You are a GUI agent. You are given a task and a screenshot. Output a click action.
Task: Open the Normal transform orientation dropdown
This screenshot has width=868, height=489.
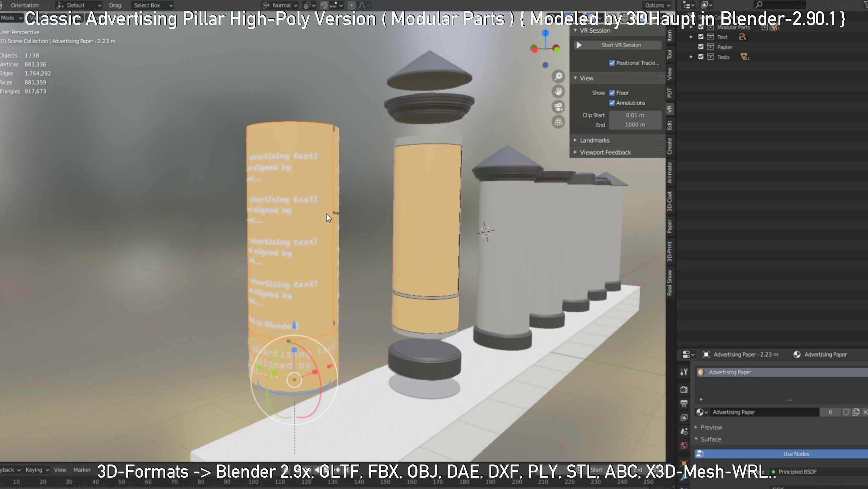click(x=280, y=6)
